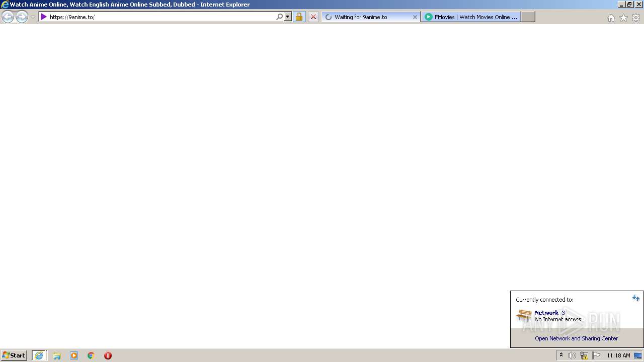644x362 pixels.
Task: Click Internet Explorer taskbar button
Action: coord(39,355)
